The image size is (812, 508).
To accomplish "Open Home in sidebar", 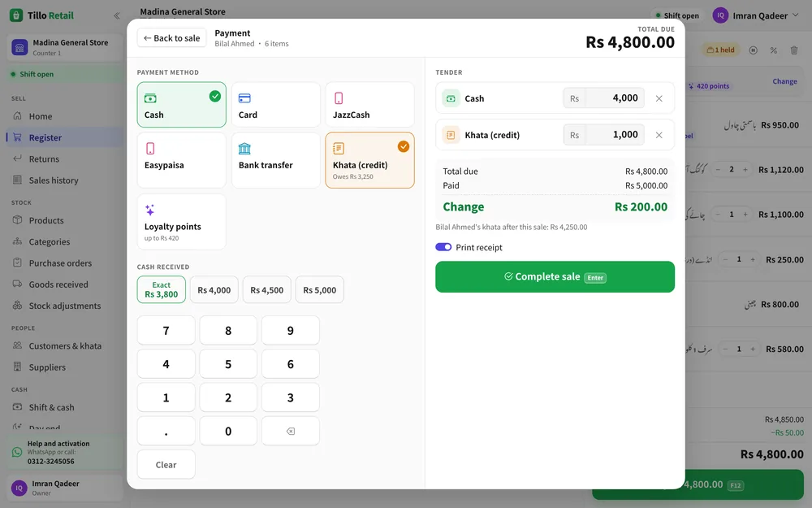I will [64, 116].
